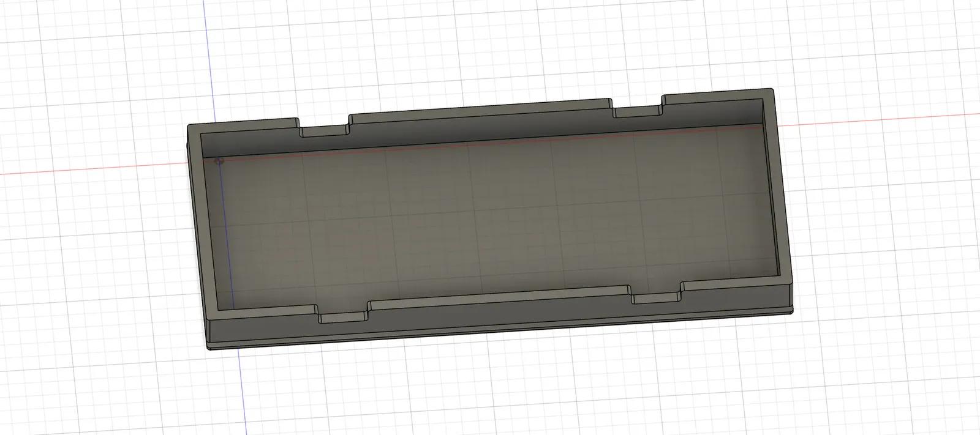Select the front wall's left notch cutout
This screenshot has width=980, height=435.
(343, 316)
